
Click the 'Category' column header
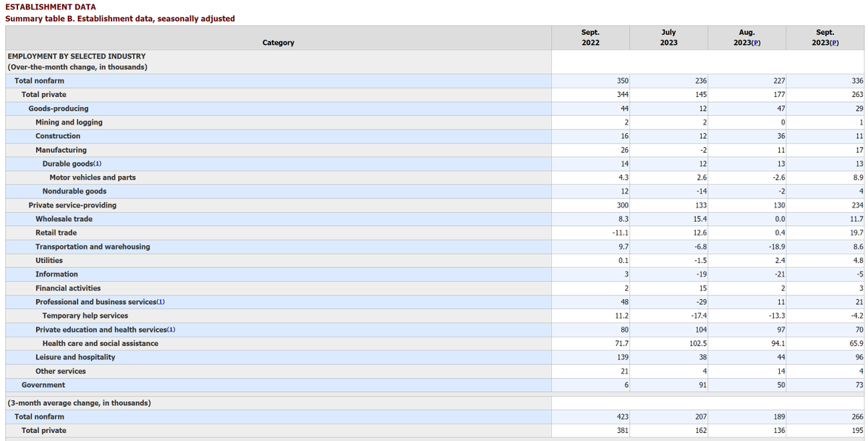278,43
